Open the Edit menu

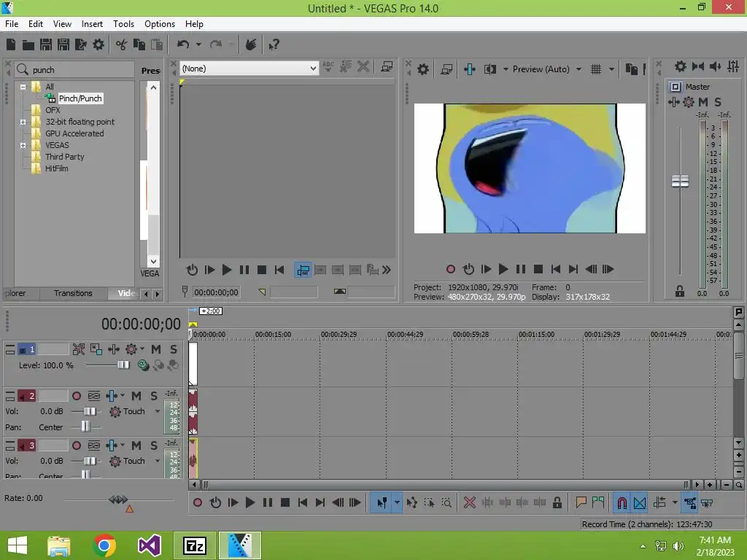(x=35, y=24)
